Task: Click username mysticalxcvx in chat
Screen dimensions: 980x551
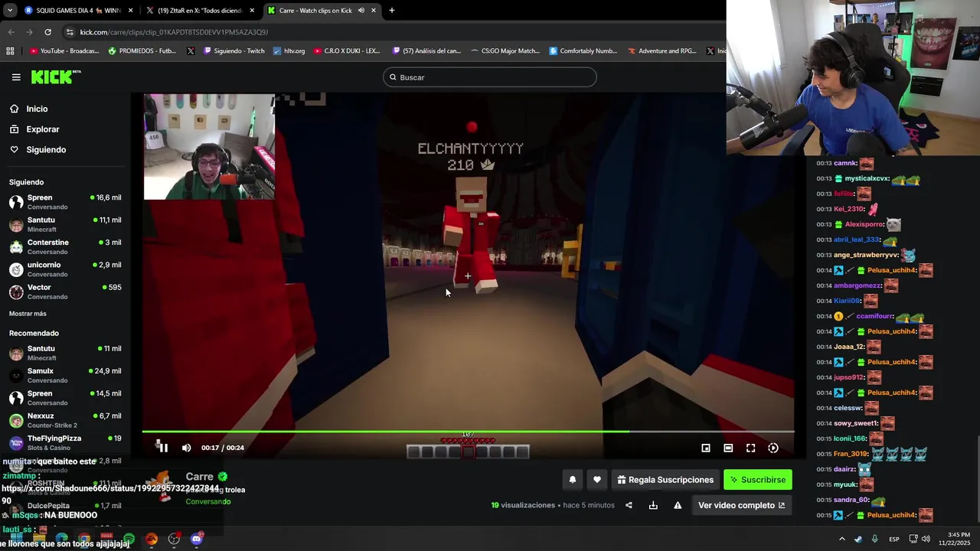Action: click(867, 178)
